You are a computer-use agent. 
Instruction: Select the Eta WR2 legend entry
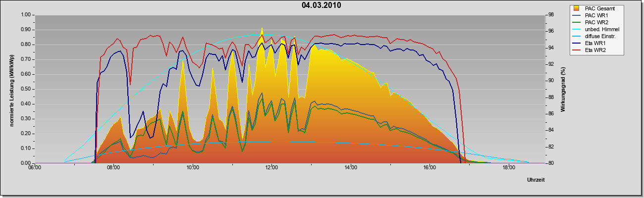pyautogui.click(x=589, y=50)
